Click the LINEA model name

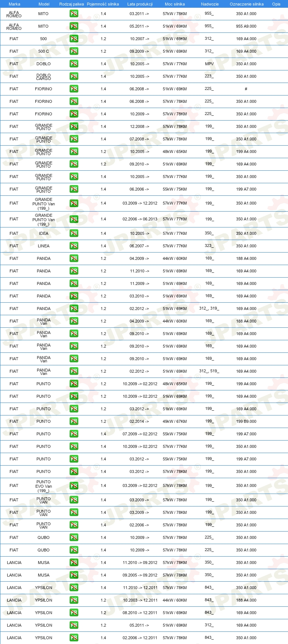43,246
